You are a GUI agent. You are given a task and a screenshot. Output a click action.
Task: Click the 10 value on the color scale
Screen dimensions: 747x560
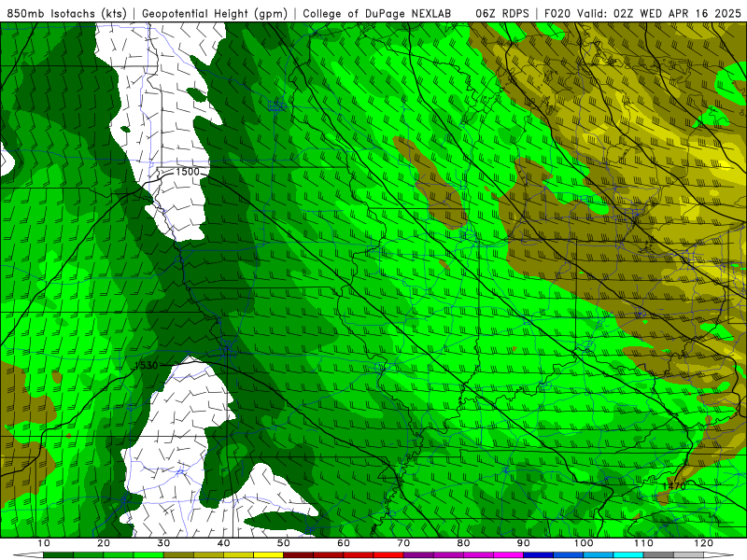(43, 543)
